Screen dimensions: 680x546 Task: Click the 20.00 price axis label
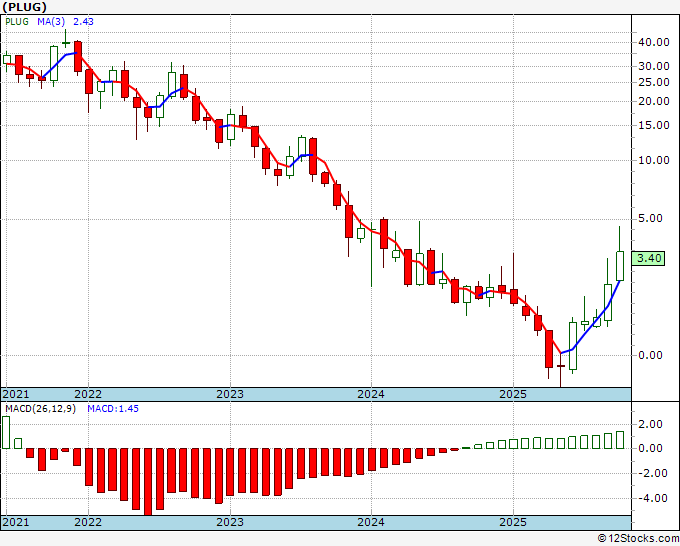(x=654, y=101)
